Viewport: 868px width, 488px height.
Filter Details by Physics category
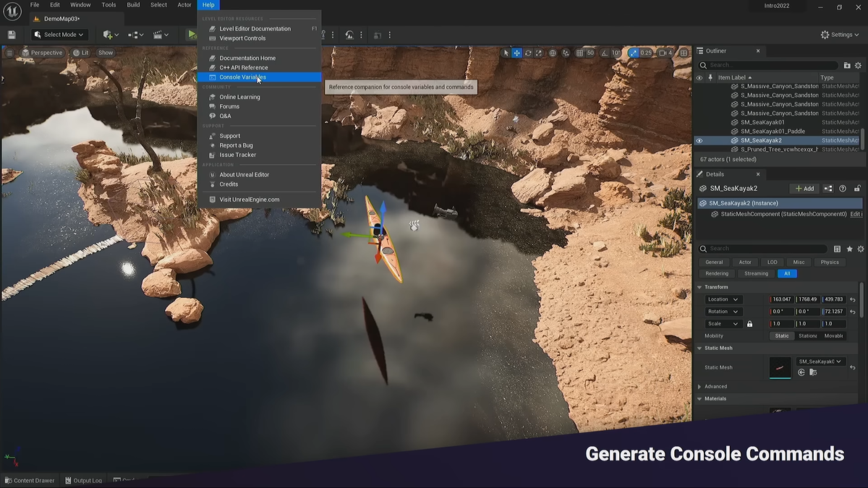pyautogui.click(x=830, y=262)
